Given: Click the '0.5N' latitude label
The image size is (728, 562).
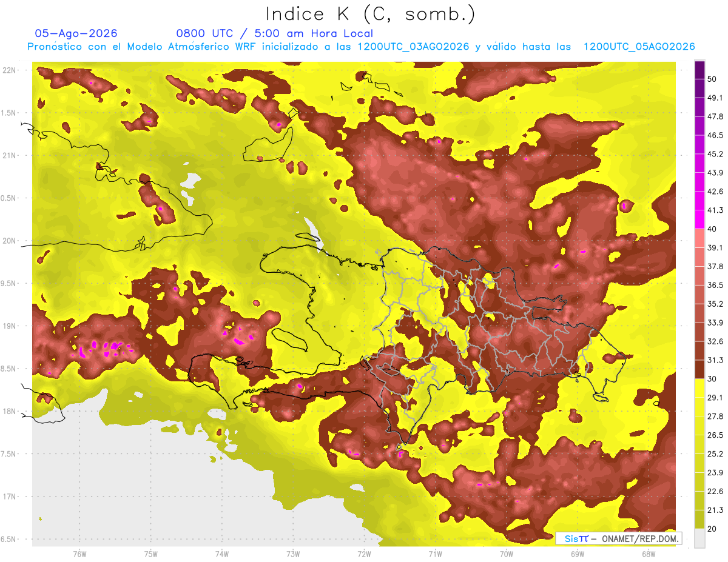Looking at the screenshot, I should point(9,198).
